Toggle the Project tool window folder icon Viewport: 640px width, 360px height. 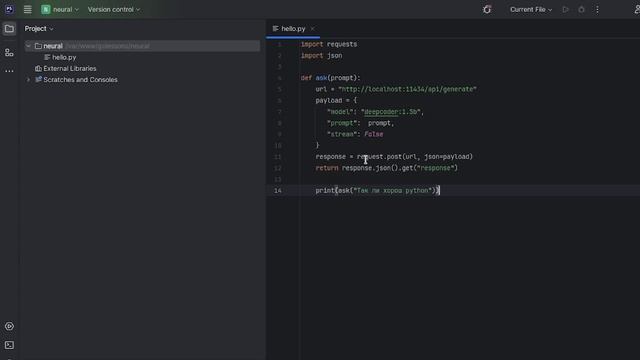(x=9, y=29)
